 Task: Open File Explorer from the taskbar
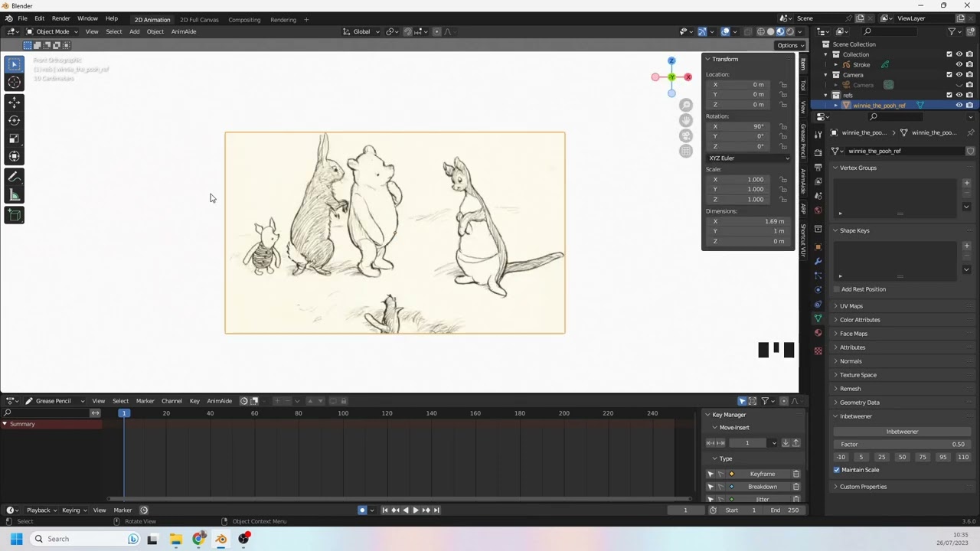click(x=175, y=539)
